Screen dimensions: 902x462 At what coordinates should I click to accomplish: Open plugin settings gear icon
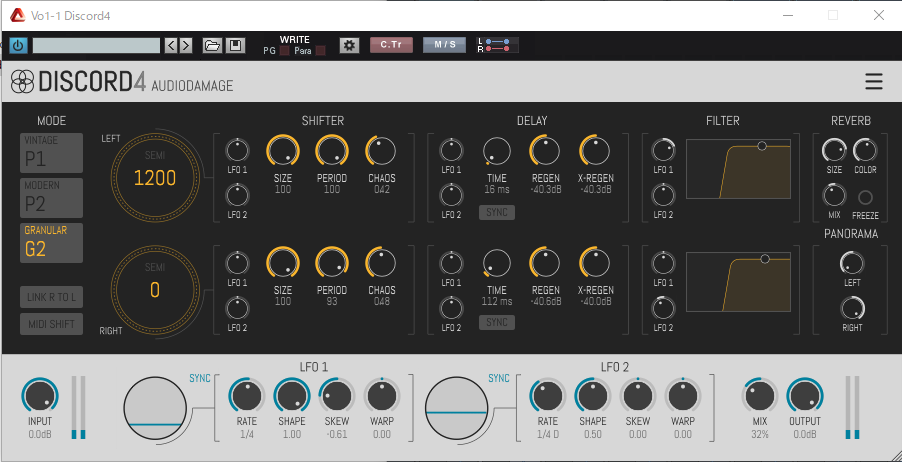(x=349, y=45)
